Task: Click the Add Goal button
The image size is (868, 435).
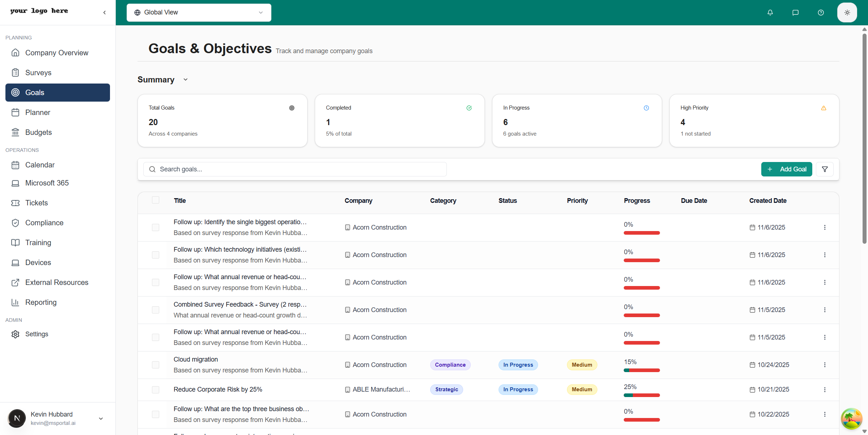Action: coord(787,169)
